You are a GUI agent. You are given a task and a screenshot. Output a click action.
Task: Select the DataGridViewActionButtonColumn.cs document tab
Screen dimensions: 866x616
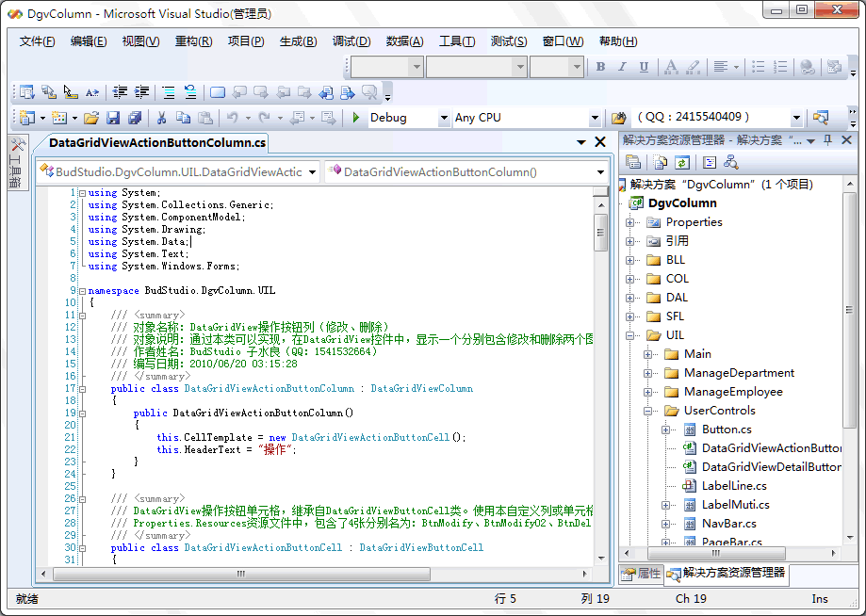156,143
